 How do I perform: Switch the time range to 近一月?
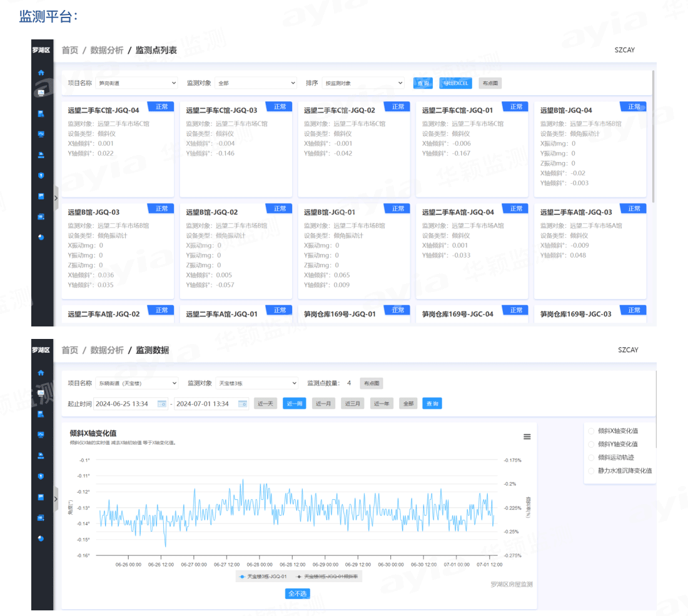tap(323, 404)
